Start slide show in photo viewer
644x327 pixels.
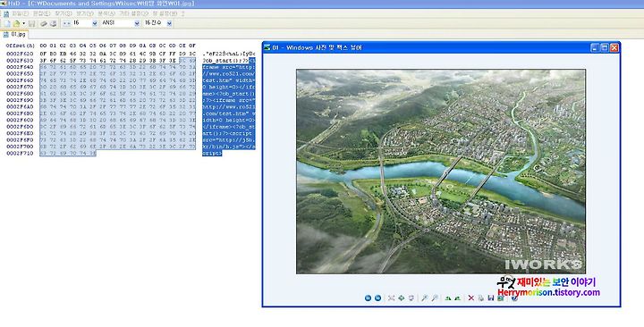(x=411, y=298)
